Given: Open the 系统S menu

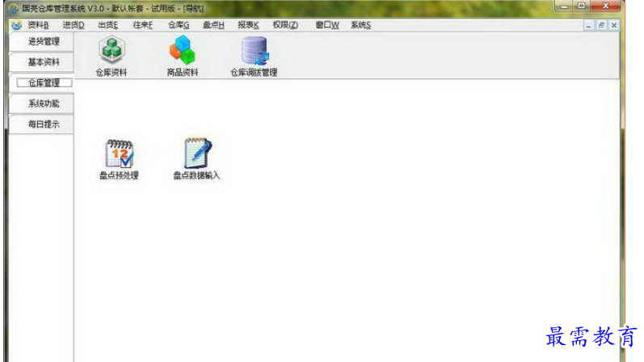Looking at the screenshot, I should pos(360,25).
